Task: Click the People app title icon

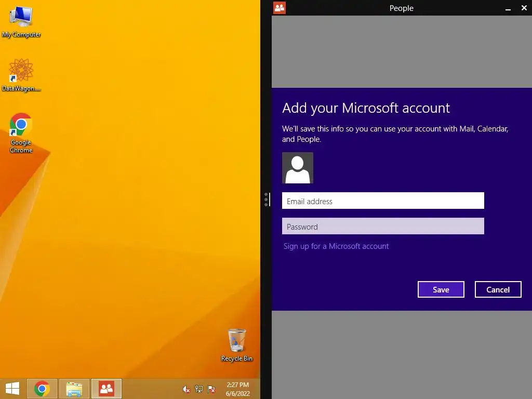Action: click(x=280, y=8)
